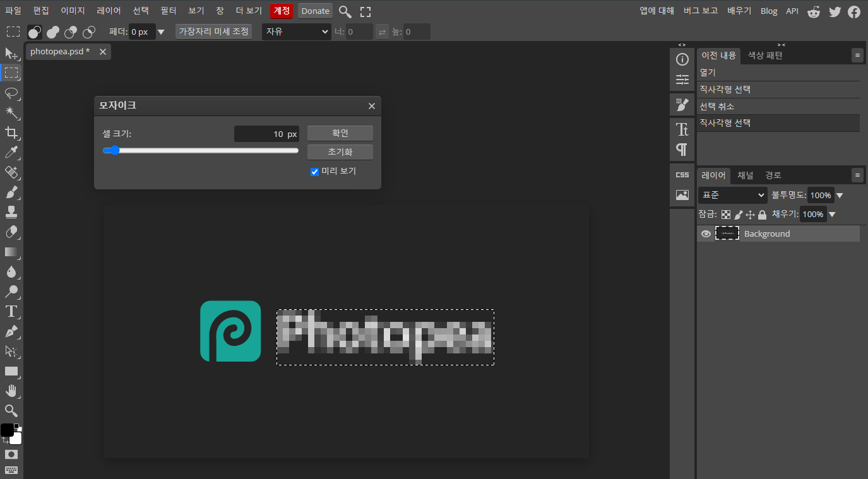
Task: Select the Brush tool
Action: (11, 192)
